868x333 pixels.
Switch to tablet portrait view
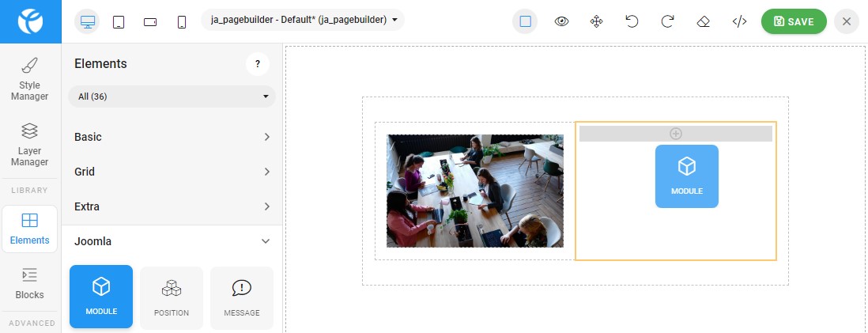pyautogui.click(x=119, y=22)
